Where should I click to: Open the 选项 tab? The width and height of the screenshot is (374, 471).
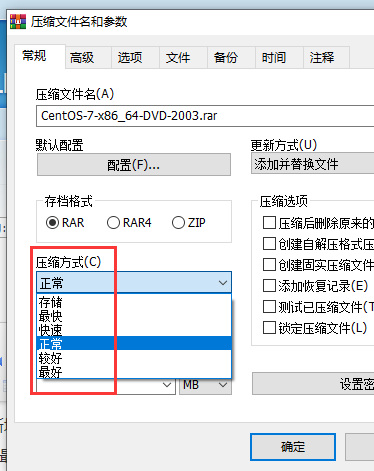point(136,58)
